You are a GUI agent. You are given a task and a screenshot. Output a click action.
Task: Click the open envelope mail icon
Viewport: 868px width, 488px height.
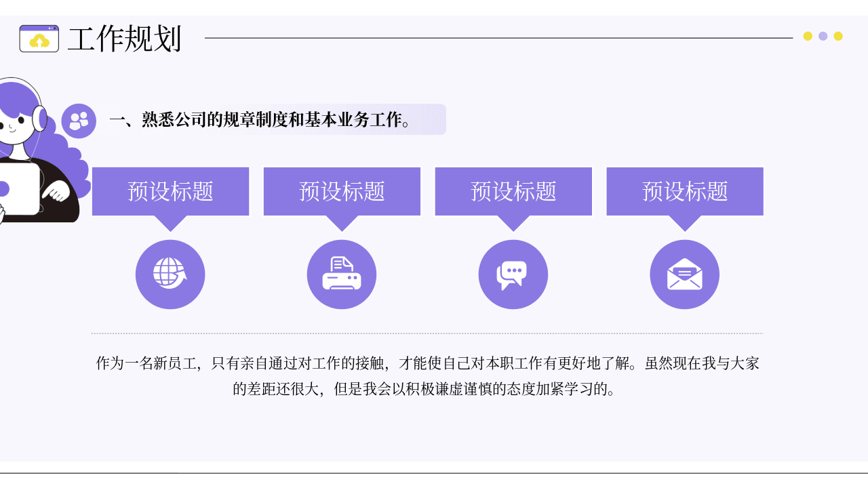[685, 274]
